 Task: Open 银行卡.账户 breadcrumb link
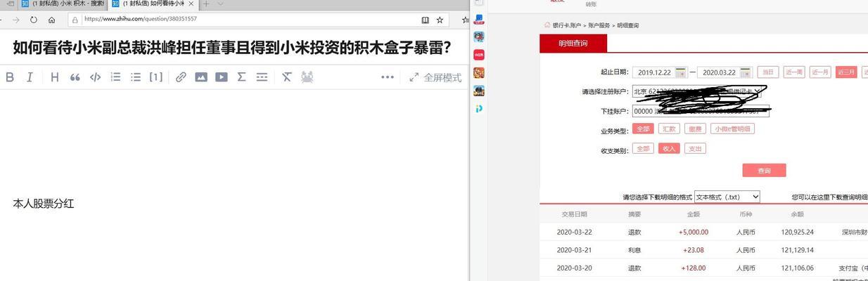click(567, 25)
